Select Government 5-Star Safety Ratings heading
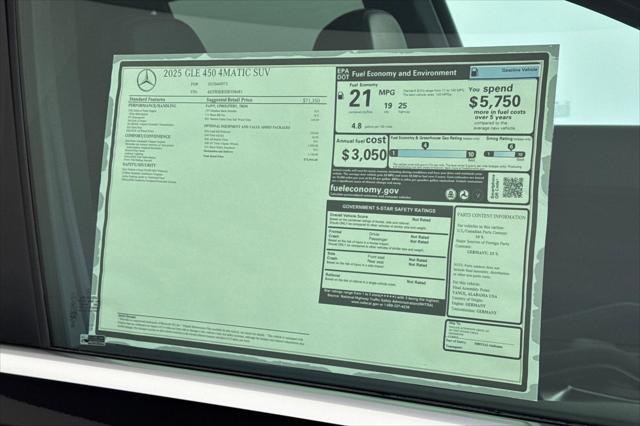640x426 pixels. coord(389,209)
